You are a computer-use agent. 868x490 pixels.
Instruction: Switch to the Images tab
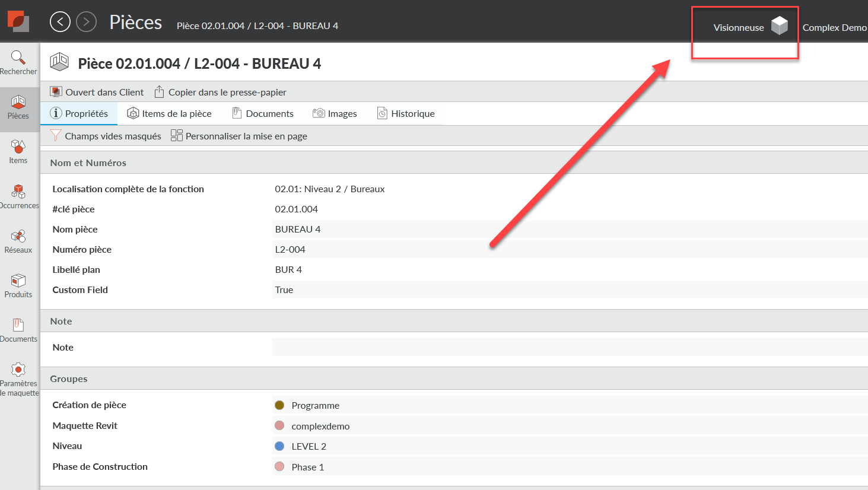(335, 113)
